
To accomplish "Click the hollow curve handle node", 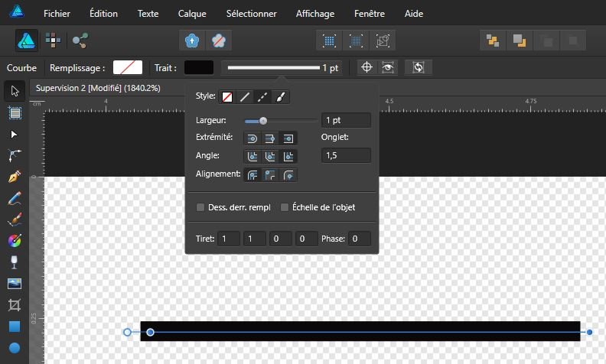I will pos(127,333).
